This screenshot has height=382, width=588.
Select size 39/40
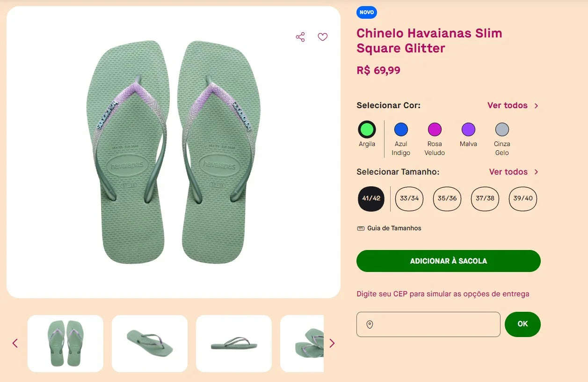pyautogui.click(x=523, y=198)
